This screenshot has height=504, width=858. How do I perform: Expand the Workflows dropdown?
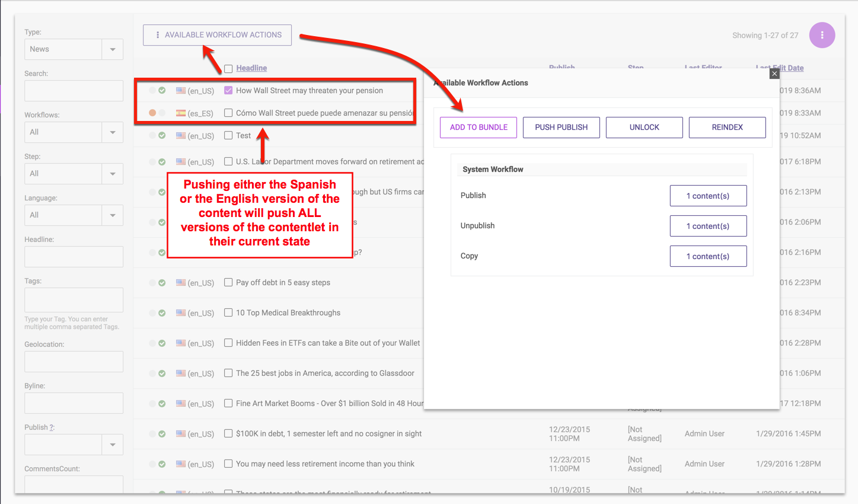(x=112, y=132)
